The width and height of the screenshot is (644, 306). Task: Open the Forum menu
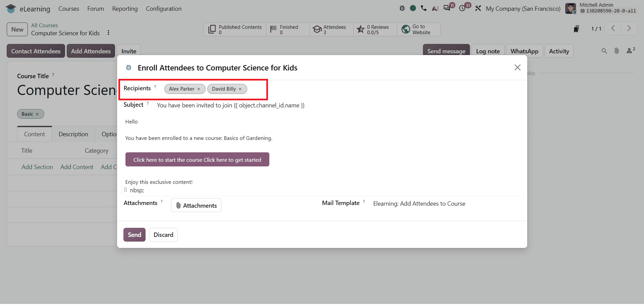point(96,9)
